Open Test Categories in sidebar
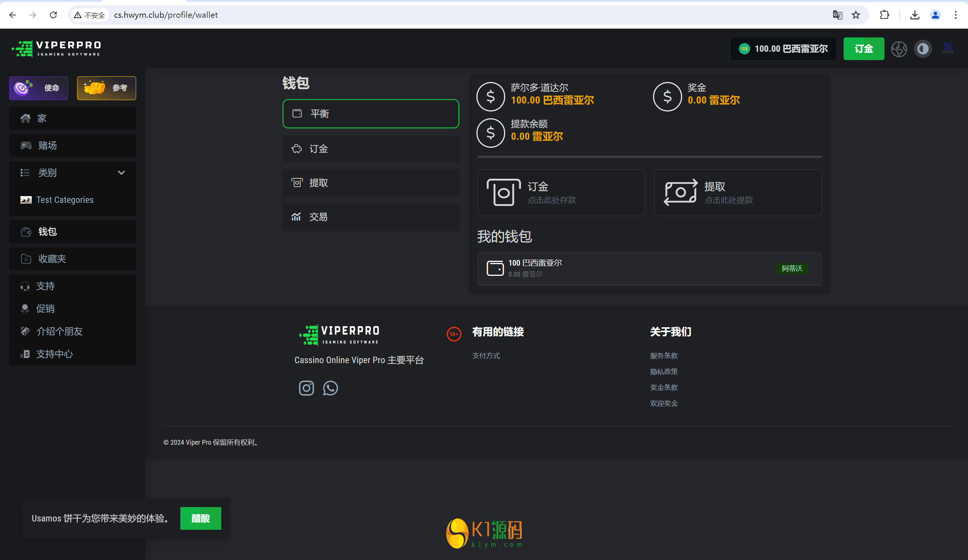The image size is (968, 560). pyautogui.click(x=65, y=200)
